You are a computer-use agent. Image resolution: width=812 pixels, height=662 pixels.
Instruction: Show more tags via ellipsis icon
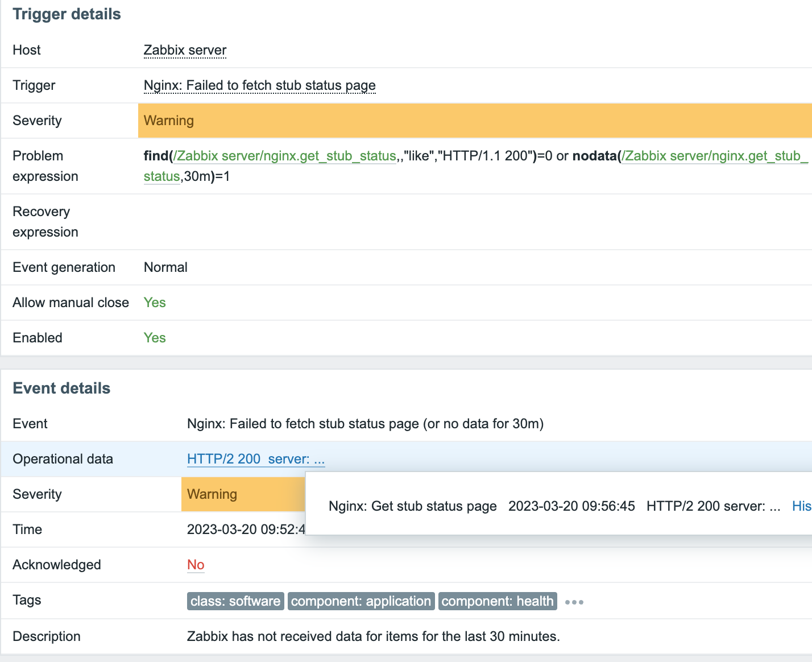point(574,602)
